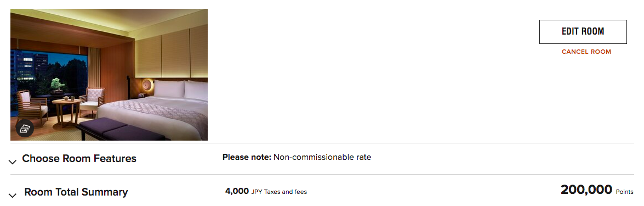This screenshot has height=206, width=644.
Task: Click the Room Total Summary heading
Action: click(x=76, y=192)
